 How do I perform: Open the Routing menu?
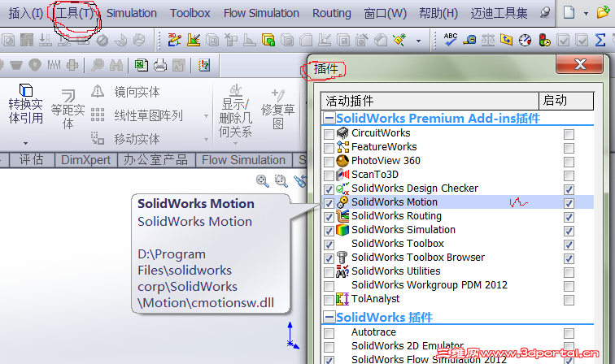coord(331,13)
